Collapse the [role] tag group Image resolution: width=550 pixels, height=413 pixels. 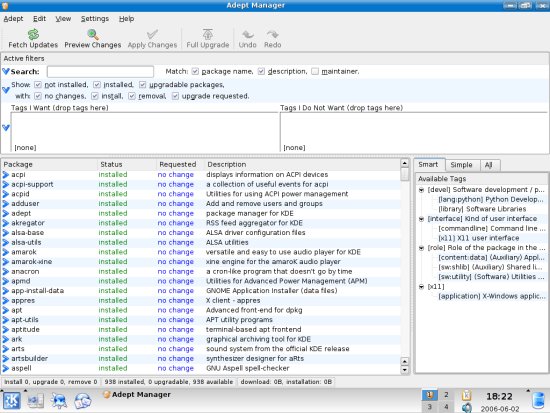[x=421, y=248]
